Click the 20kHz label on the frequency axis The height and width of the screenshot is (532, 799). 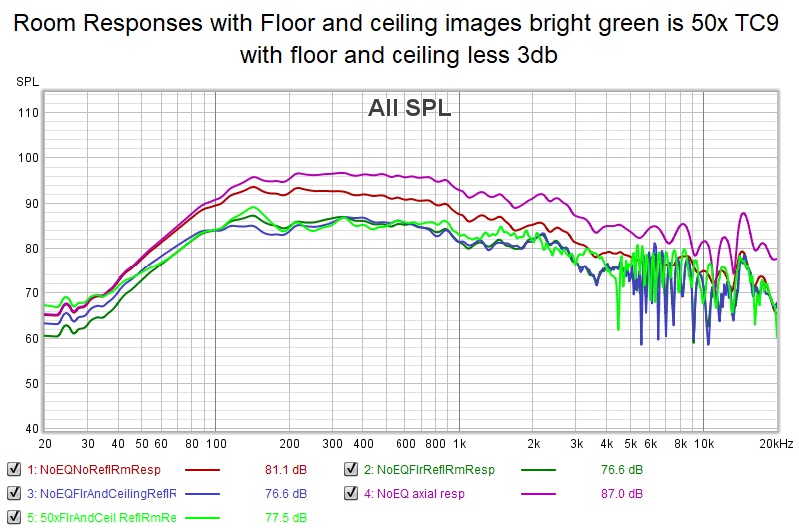776,444
